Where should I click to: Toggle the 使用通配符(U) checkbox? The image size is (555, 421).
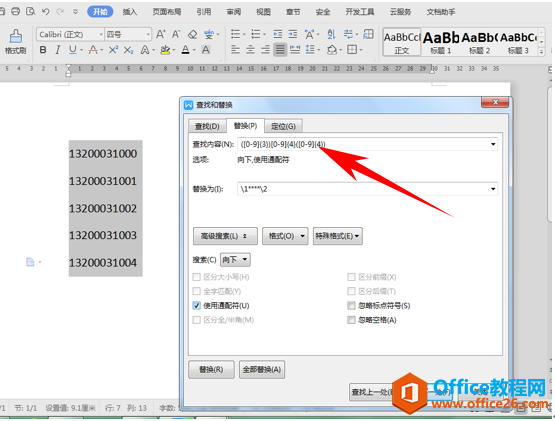[196, 306]
